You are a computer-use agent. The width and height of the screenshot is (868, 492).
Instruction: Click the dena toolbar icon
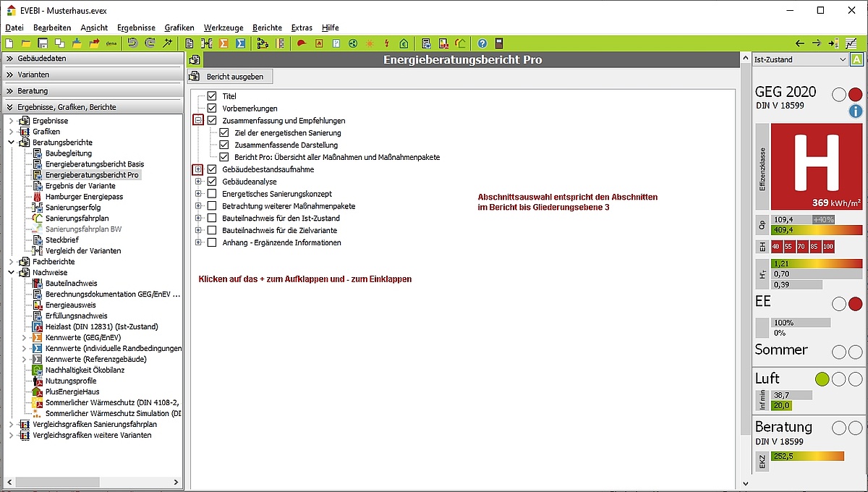112,43
